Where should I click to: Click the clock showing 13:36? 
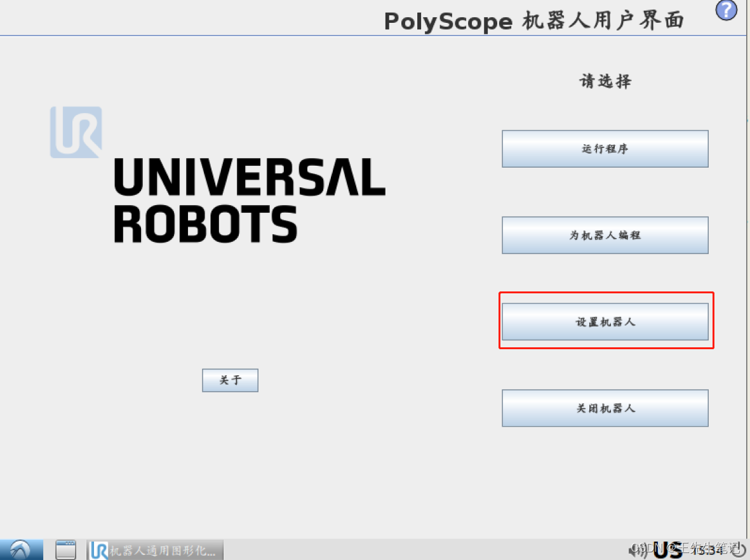pyautogui.click(x=707, y=550)
